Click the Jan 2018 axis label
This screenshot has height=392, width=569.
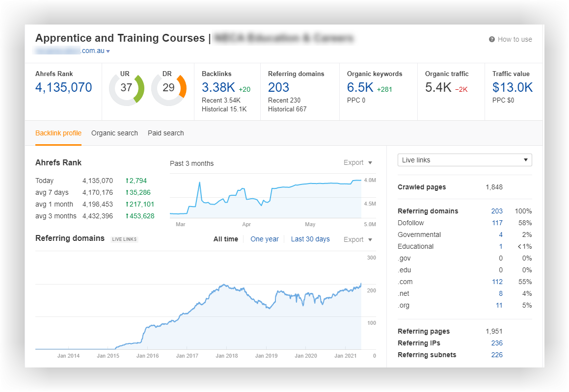226,356
